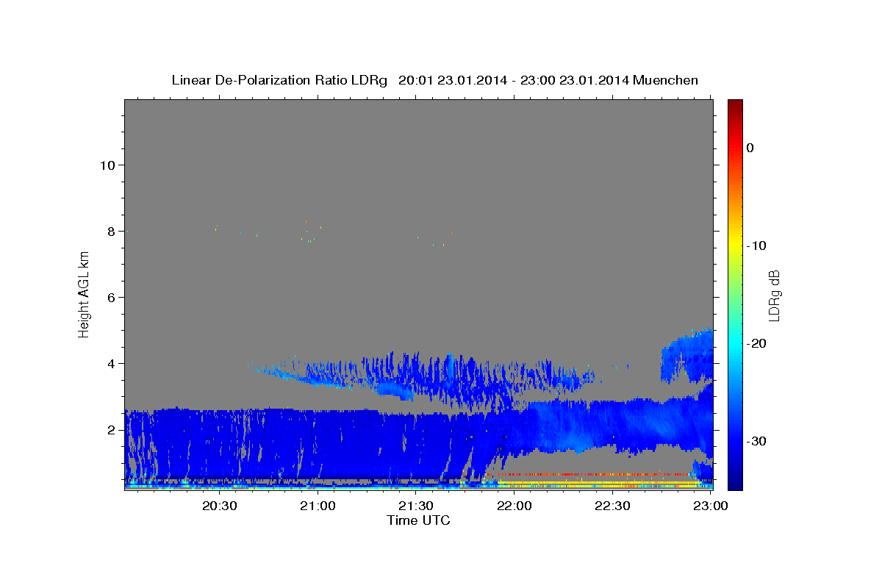This screenshot has width=882, height=588.
Task: Click the colorbar value -10
Action: tap(757, 245)
